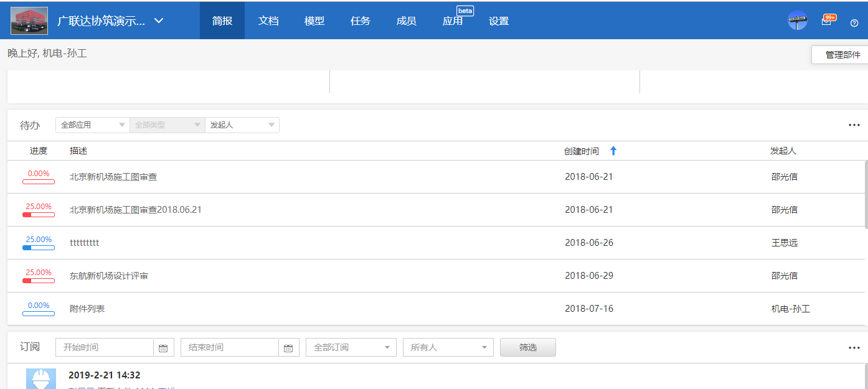
Task: Click the 25.00% red progress bar of 北京新机场施工图审查2018.06.21
Action: click(38, 213)
